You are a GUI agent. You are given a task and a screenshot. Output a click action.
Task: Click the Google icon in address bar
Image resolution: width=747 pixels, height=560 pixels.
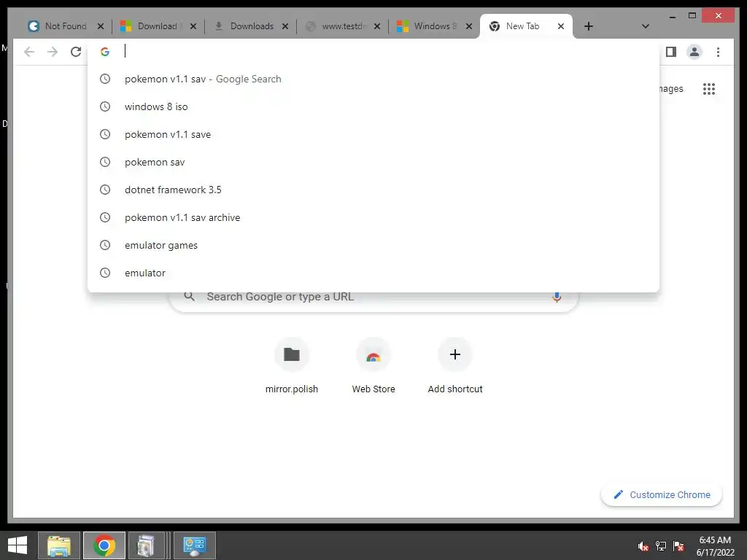click(105, 52)
